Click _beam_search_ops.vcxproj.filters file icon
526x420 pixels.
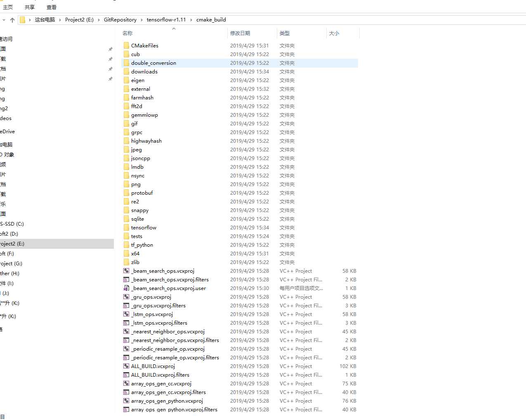pos(126,279)
